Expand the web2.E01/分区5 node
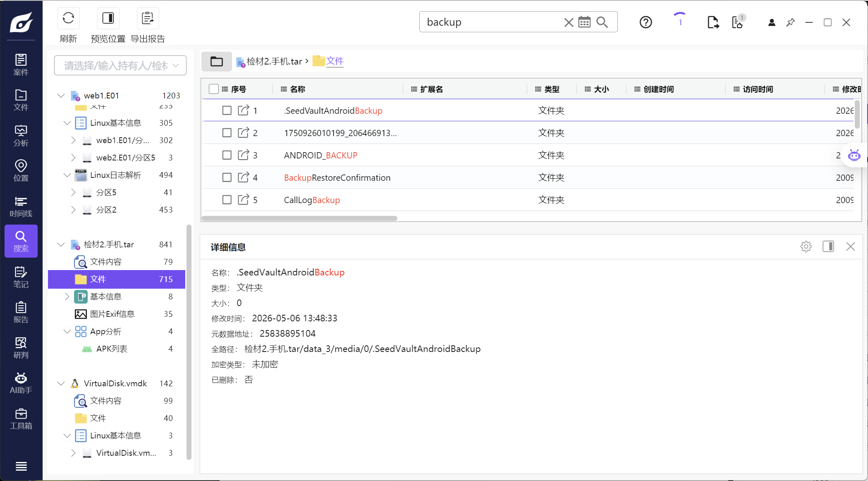The image size is (868, 481). (73, 158)
